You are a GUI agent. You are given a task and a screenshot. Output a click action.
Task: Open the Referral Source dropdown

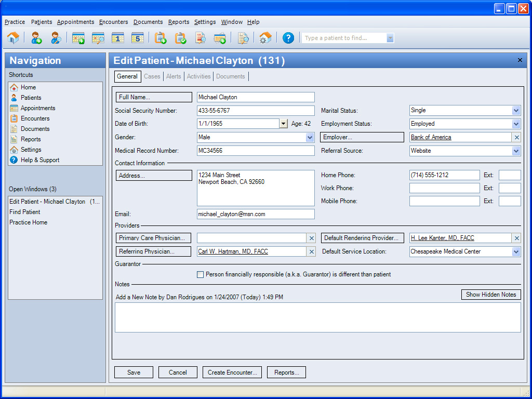(x=516, y=151)
